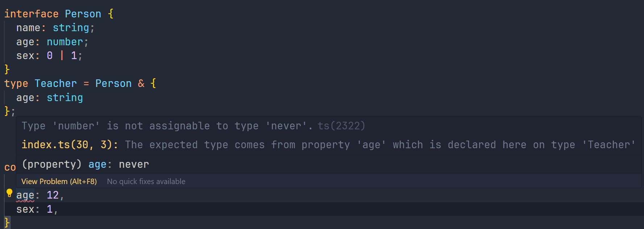
Task: Click the underlined age property with error
Action: [25, 195]
